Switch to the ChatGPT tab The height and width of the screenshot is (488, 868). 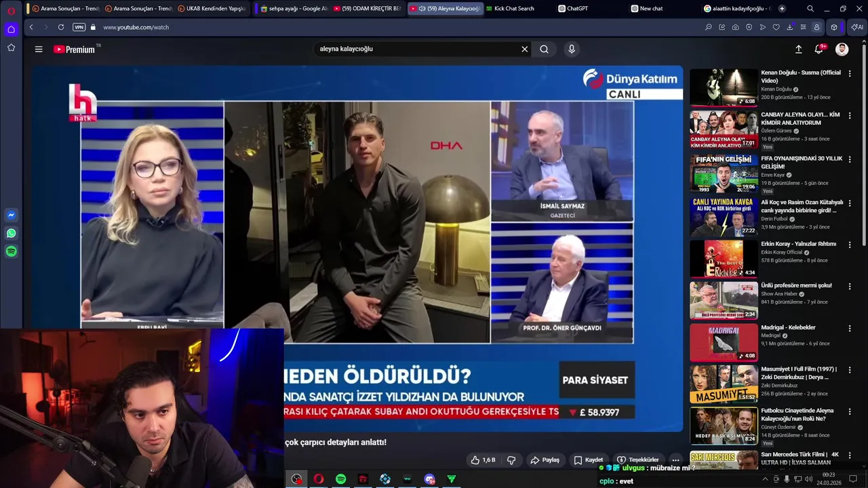[x=589, y=9]
